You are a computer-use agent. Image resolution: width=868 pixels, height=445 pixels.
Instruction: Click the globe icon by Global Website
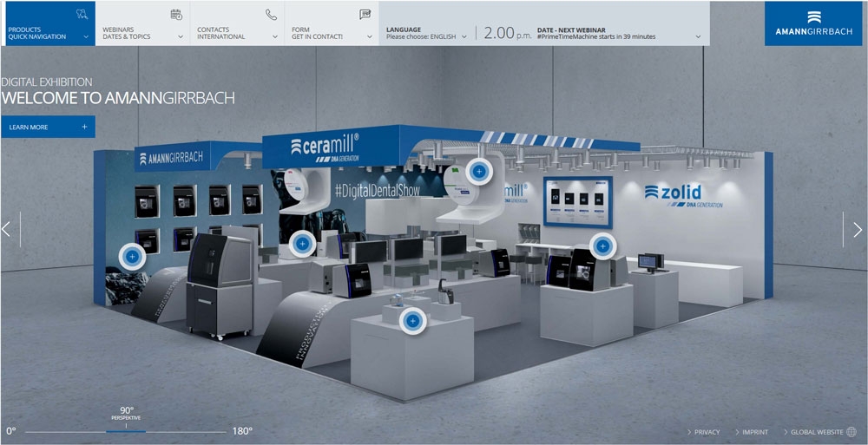pos(852,432)
